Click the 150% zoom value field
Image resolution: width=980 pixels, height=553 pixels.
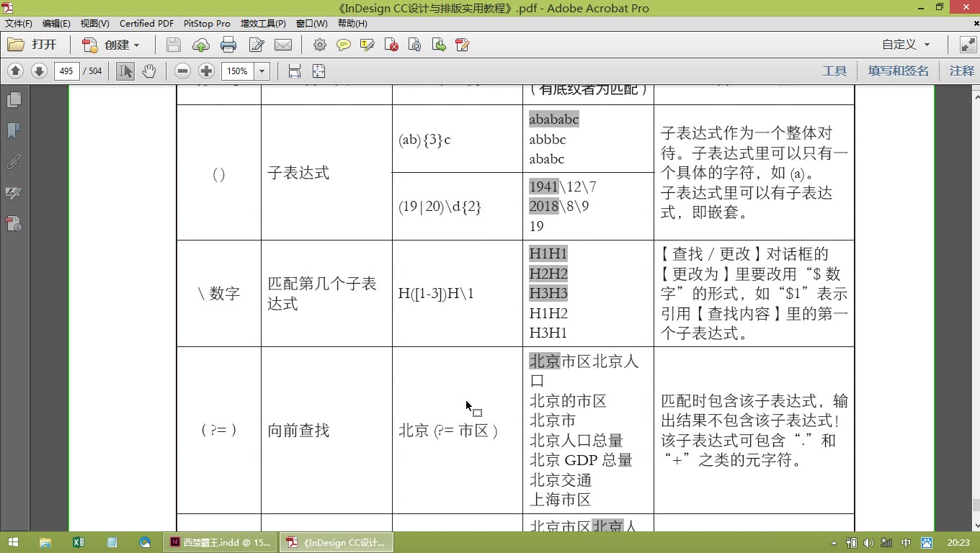[238, 71]
